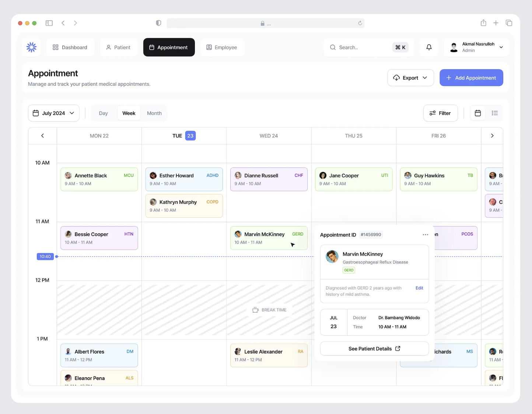The width and height of the screenshot is (532, 414).
Task: Navigate to the Employee tab
Action: 222,47
